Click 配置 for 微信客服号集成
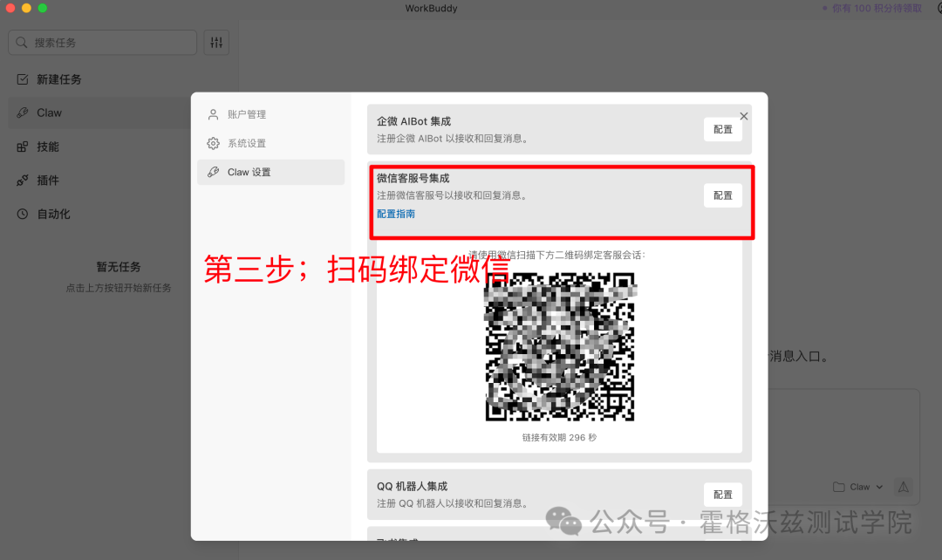 [x=722, y=195]
